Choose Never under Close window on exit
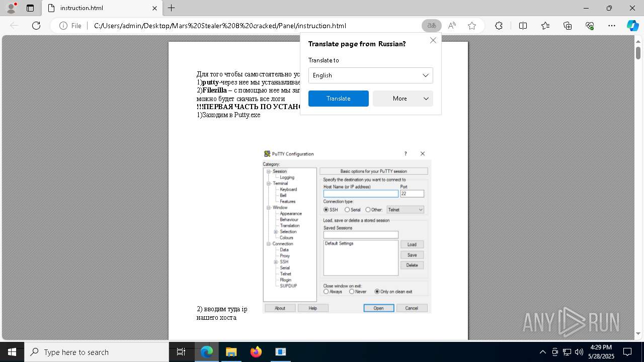644x362 pixels. point(352,292)
